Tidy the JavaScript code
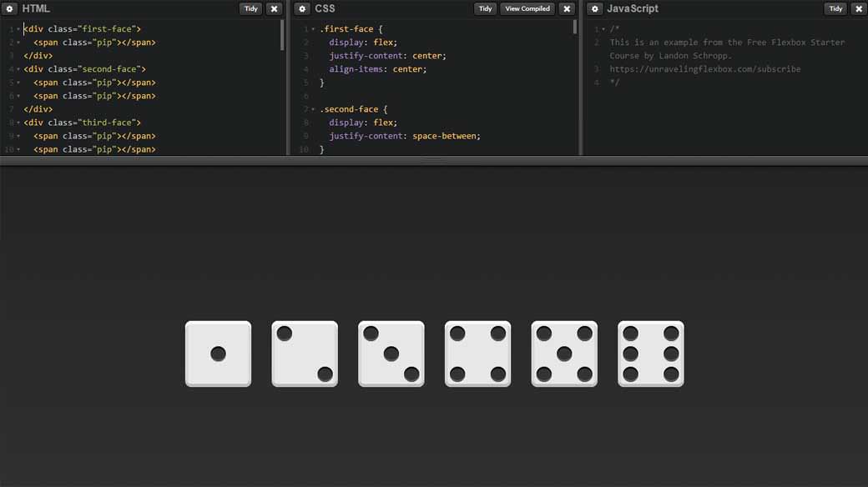 tap(835, 8)
